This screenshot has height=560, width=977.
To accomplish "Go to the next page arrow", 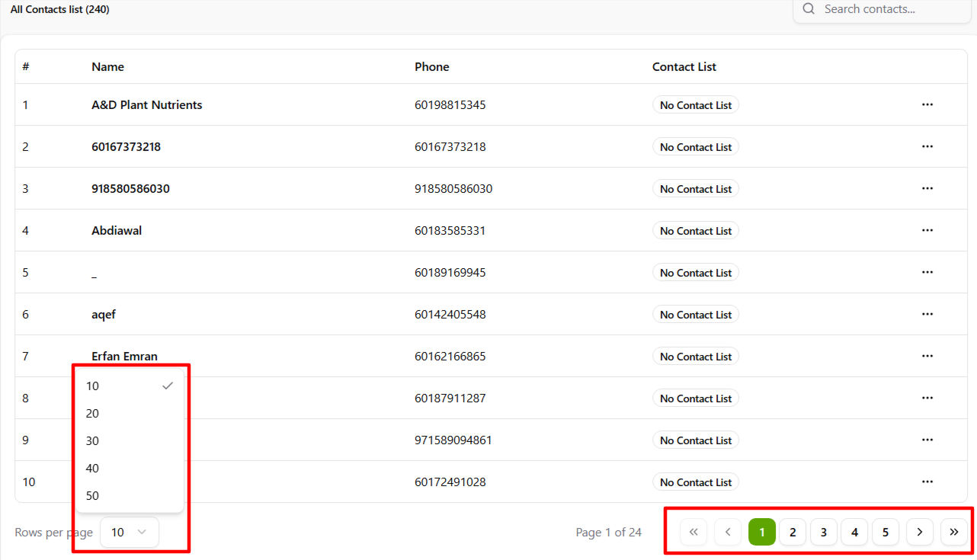I will point(920,533).
